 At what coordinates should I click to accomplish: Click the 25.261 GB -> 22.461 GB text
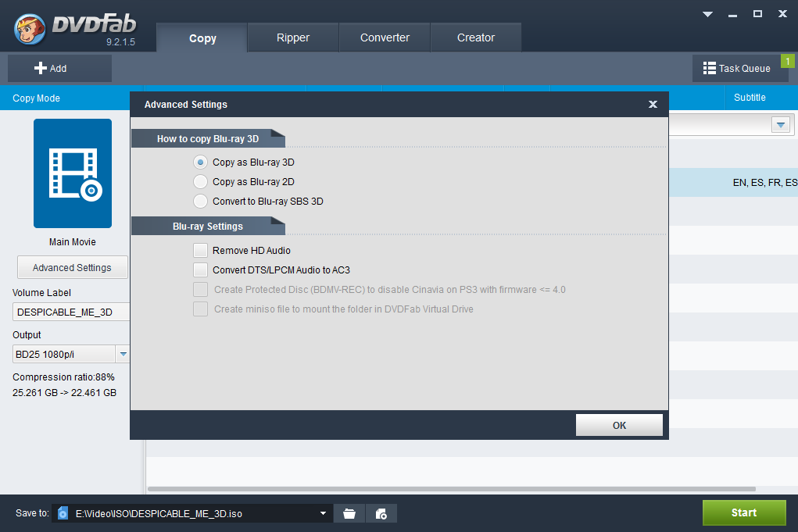tap(65, 393)
